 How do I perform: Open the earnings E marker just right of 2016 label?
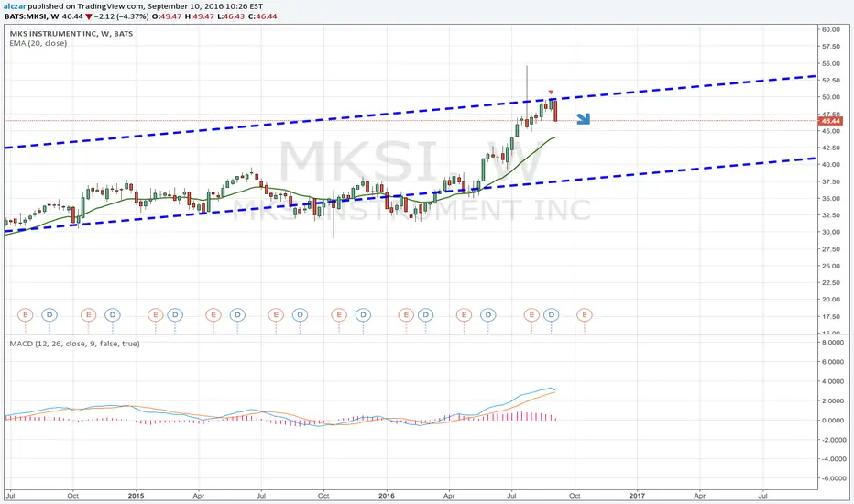406,315
